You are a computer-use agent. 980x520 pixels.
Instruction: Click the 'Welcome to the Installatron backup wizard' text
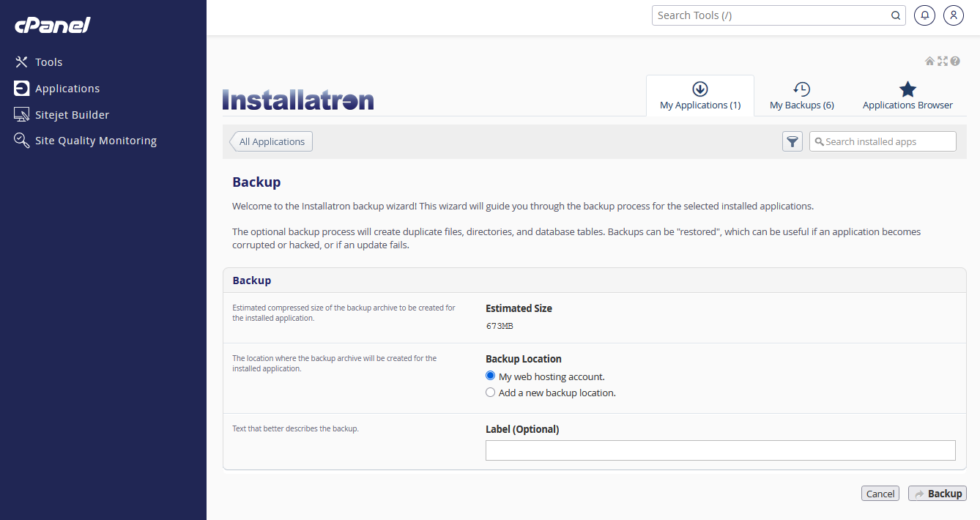click(x=523, y=206)
